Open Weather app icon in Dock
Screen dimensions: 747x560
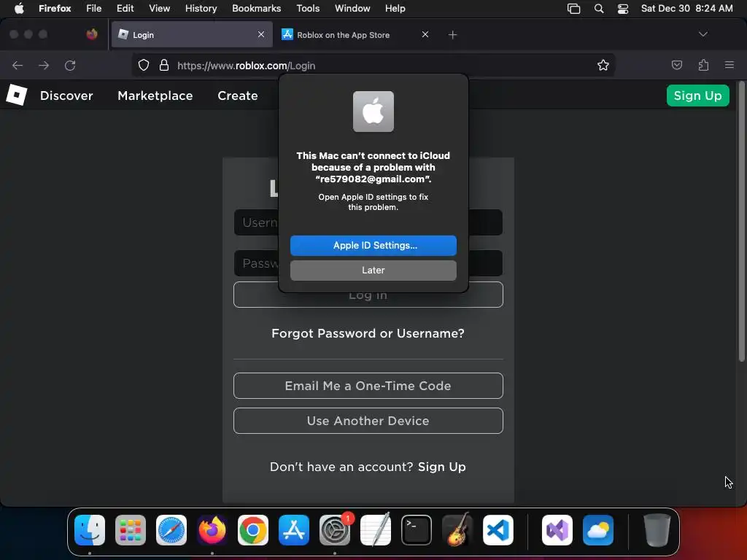(598, 530)
